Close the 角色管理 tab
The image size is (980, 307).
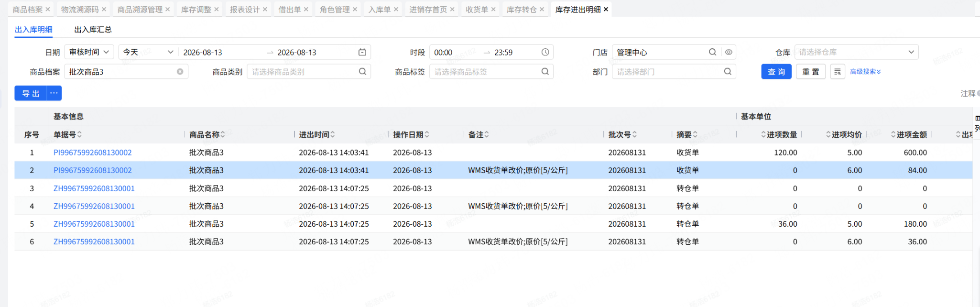pos(355,10)
